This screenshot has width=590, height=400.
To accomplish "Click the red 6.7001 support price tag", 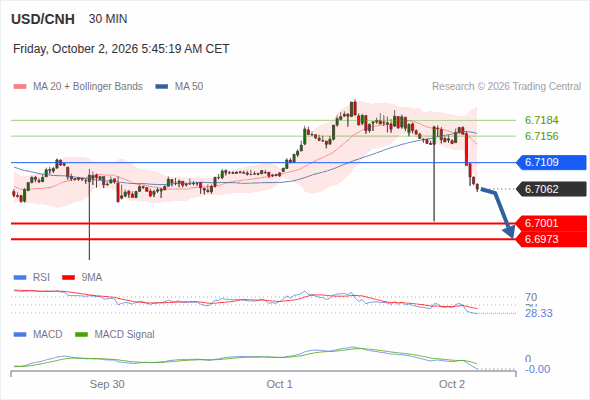I will click(x=551, y=223).
